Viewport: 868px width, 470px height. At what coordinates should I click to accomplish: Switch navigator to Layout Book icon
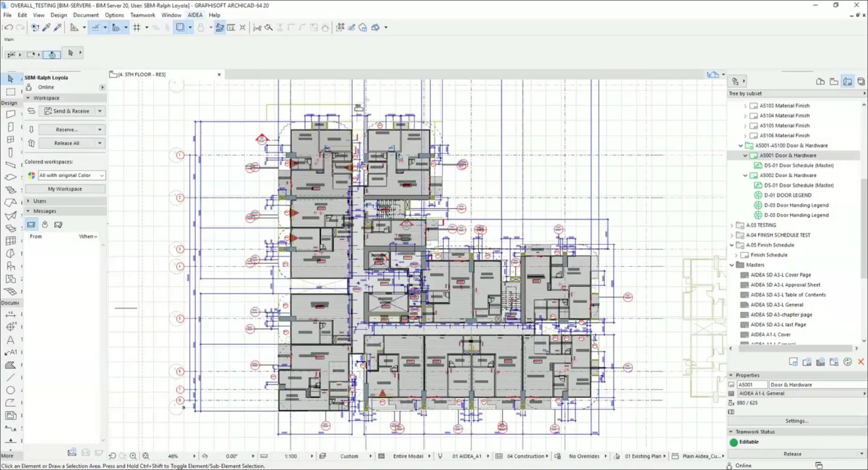point(847,81)
